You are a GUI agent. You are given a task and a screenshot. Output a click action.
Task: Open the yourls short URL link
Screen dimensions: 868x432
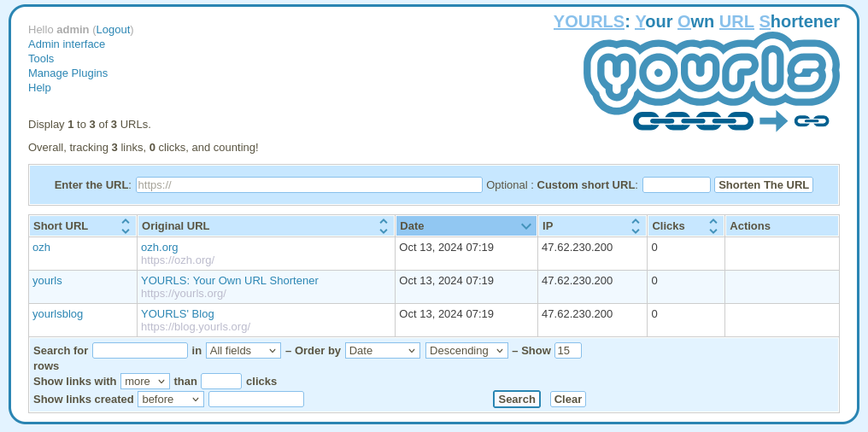[x=47, y=280]
